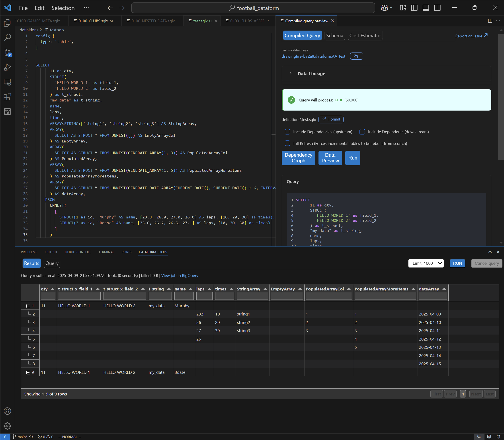Image resolution: width=504 pixels, height=440 pixels.
Task: Go forward with the right arrow
Action: tap(122, 8)
